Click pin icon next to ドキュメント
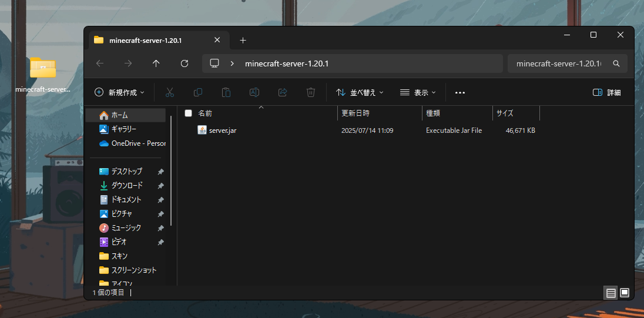The height and width of the screenshot is (318, 644). click(x=160, y=200)
